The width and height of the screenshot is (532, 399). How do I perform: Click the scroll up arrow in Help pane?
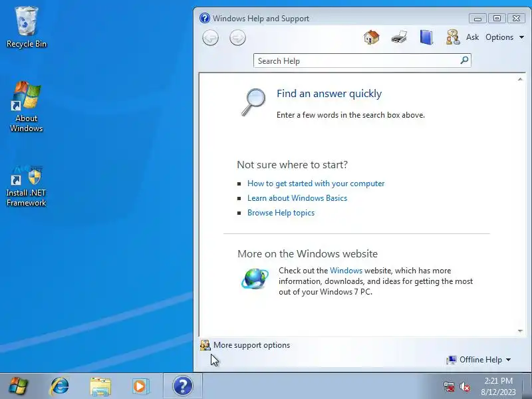[520, 79]
